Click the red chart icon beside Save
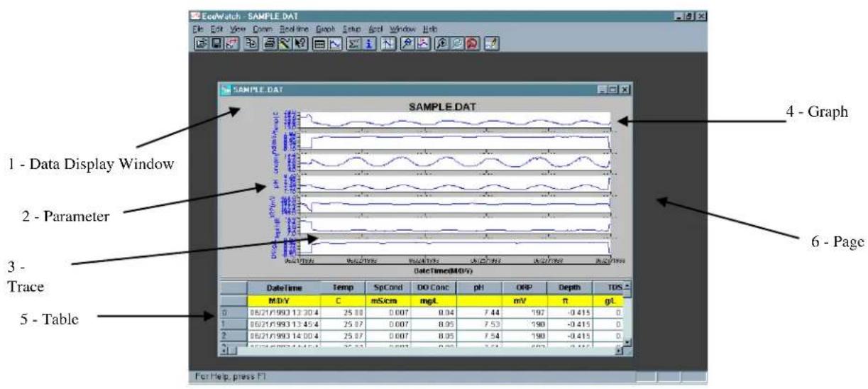 [231, 43]
